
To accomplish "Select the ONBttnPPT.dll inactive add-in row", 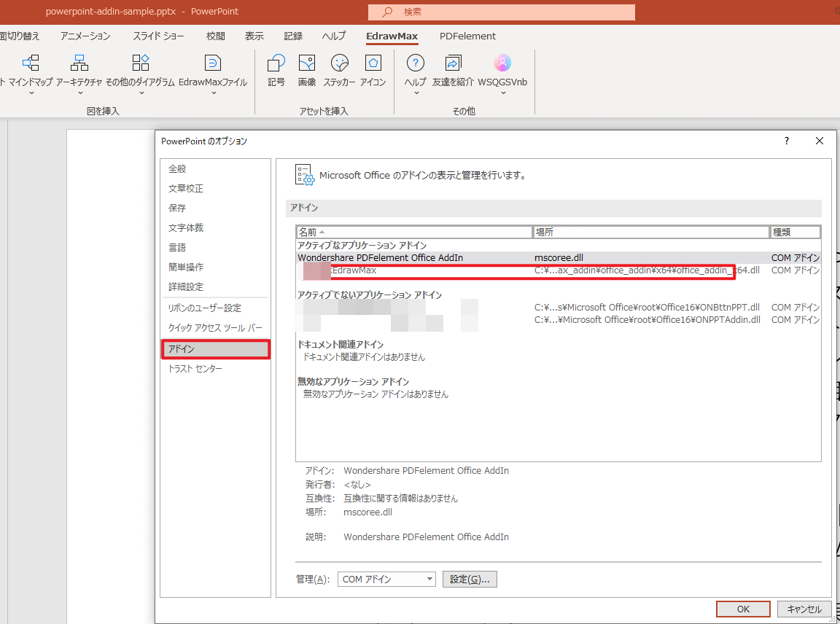I will click(559, 308).
